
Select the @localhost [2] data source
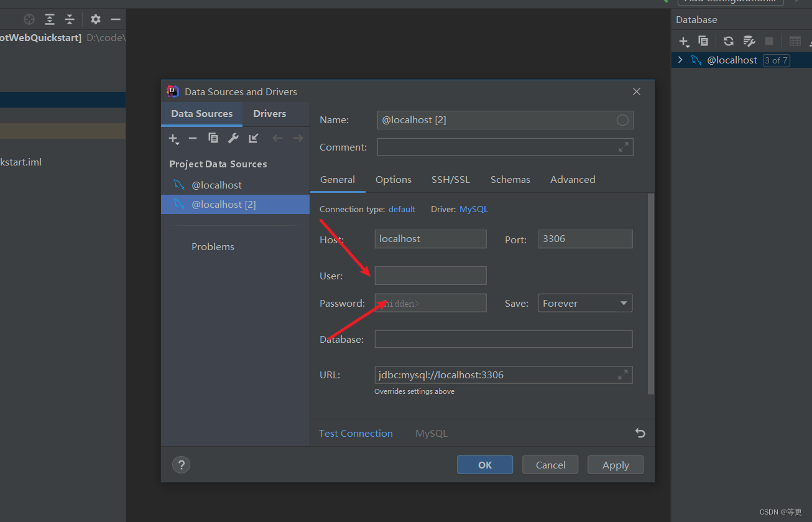(x=235, y=204)
